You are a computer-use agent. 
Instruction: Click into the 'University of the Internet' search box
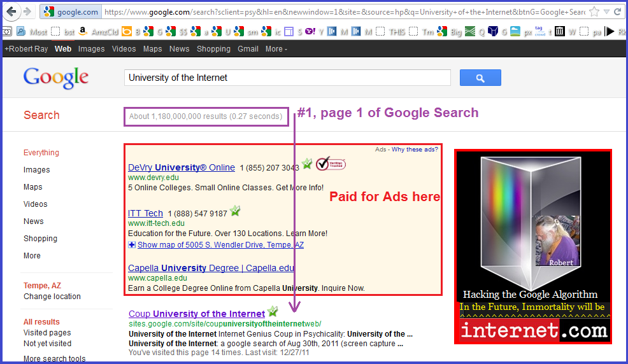coord(287,78)
